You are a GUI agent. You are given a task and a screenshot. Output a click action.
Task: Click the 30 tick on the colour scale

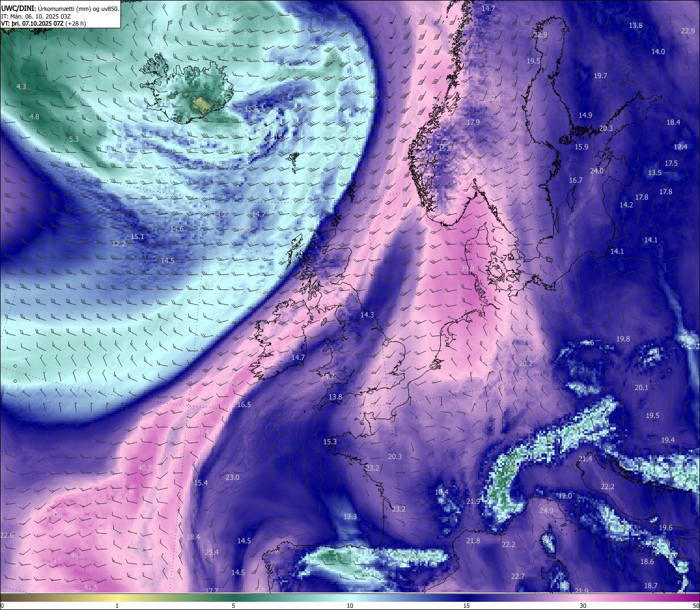coord(583,606)
